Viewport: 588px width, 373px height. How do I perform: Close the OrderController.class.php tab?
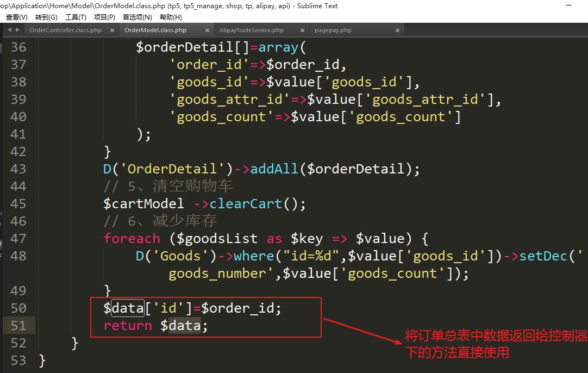(112, 30)
